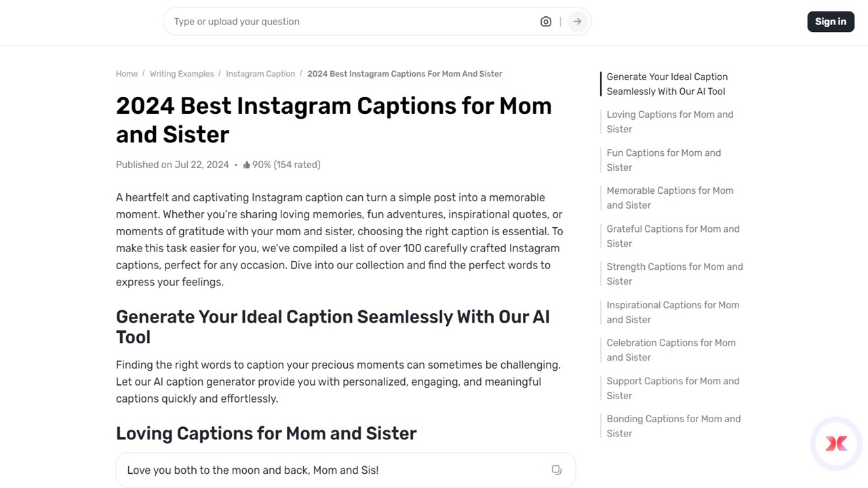This screenshot has width=868, height=488.
Task: Select 'Bonding Captions for Mom and Sister'
Action: [x=673, y=426]
